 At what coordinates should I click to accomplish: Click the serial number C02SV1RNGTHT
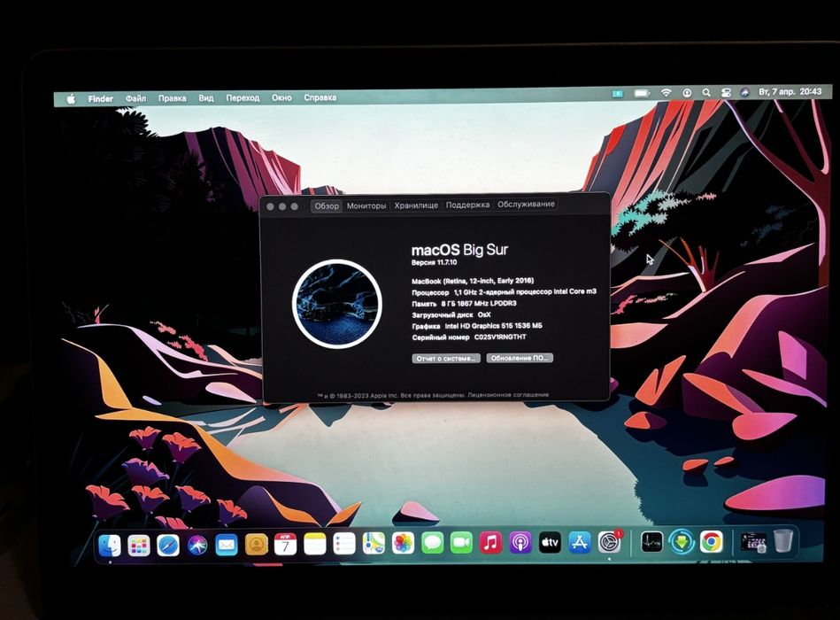click(500, 337)
